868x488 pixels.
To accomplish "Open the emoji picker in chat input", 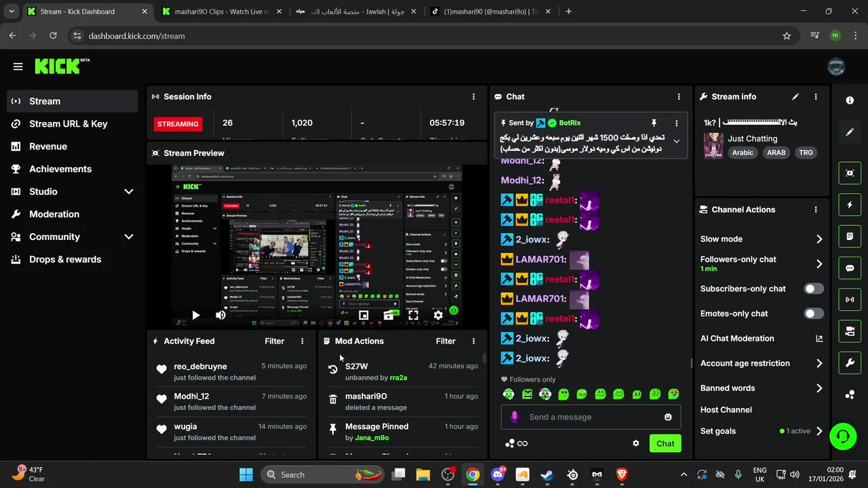I will pyautogui.click(x=668, y=417).
